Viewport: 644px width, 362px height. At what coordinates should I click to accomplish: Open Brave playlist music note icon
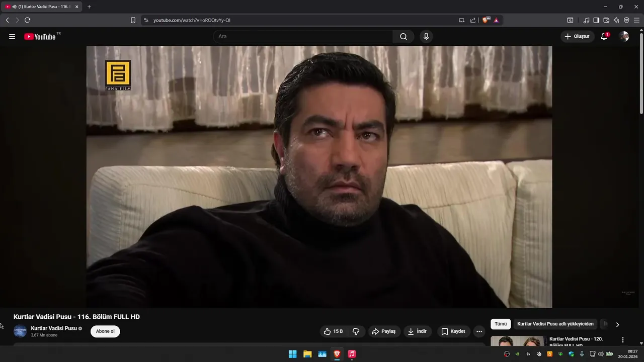coord(586,20)
